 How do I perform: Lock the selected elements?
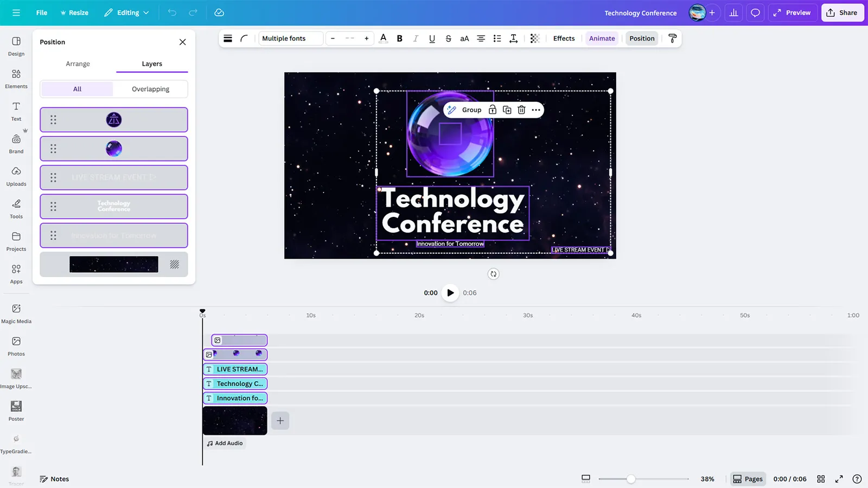493,110
